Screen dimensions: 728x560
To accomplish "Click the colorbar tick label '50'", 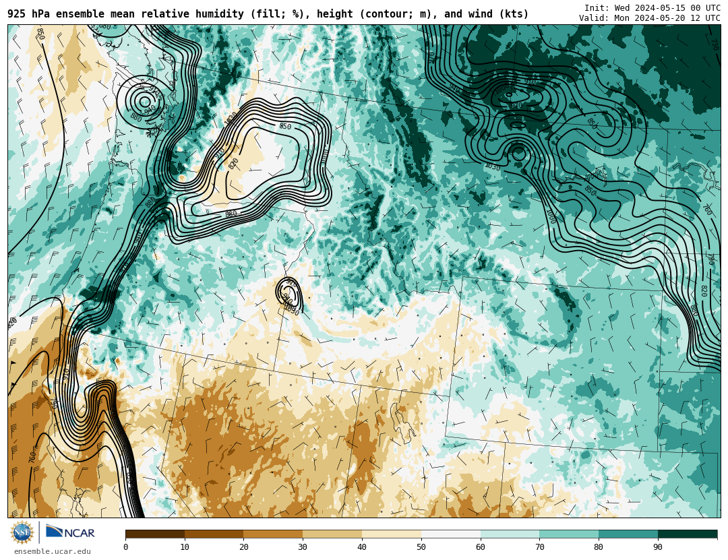I will (x=421, y=547).
